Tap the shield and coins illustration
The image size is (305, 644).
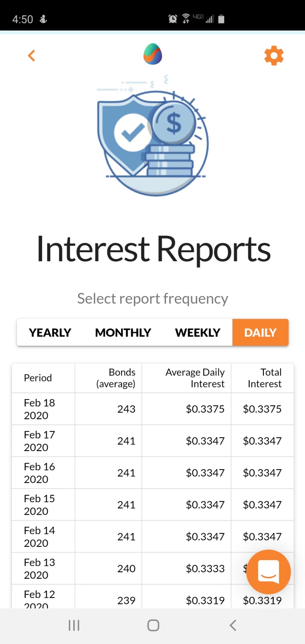click(152, 135)
